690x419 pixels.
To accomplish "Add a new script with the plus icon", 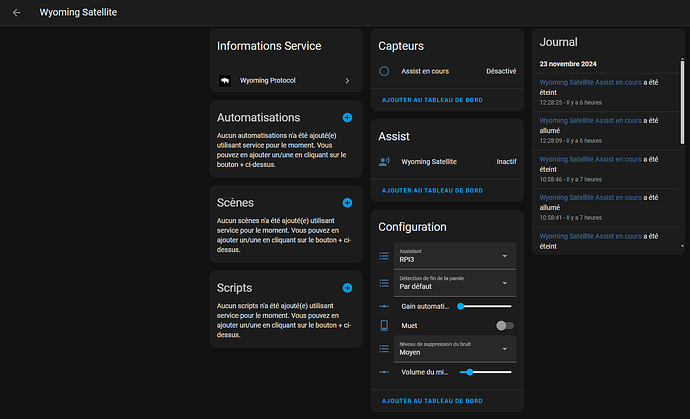I will point(347,288).
